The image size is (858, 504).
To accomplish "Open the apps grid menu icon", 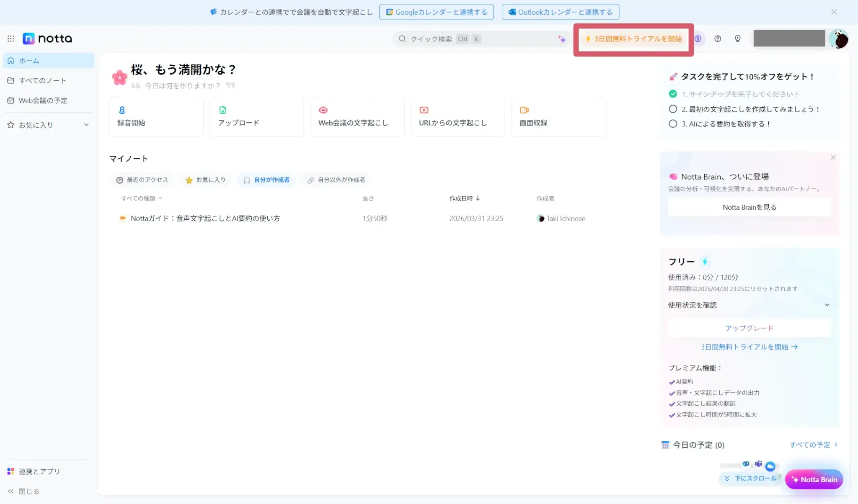I will click(x=11, y=39).
